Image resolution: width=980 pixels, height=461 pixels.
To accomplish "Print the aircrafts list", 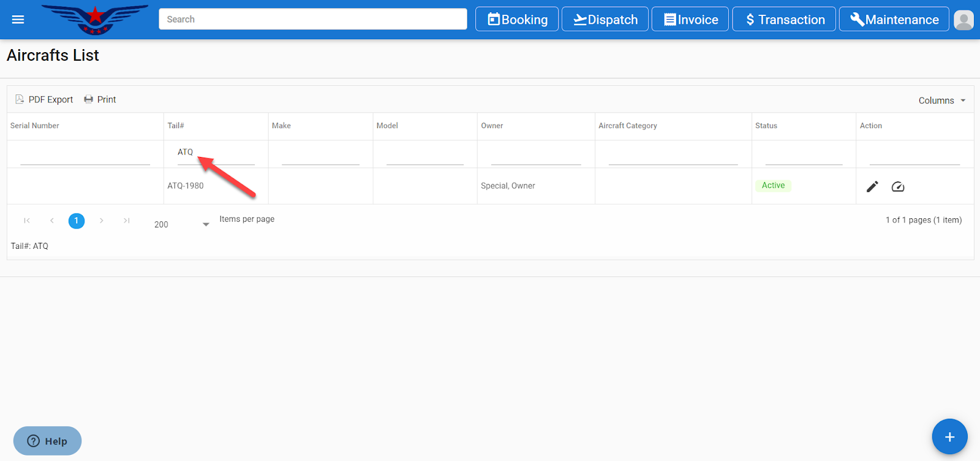I will coord(100,99).
